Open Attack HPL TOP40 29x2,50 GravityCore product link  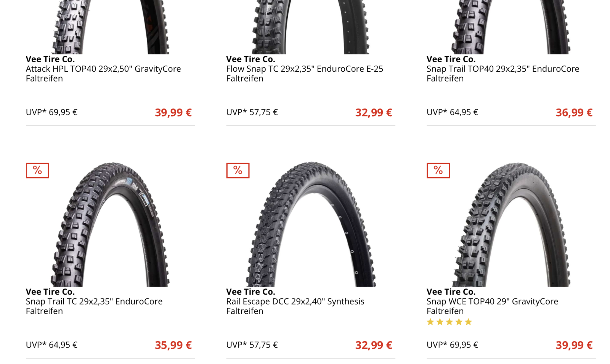point(103,74)
